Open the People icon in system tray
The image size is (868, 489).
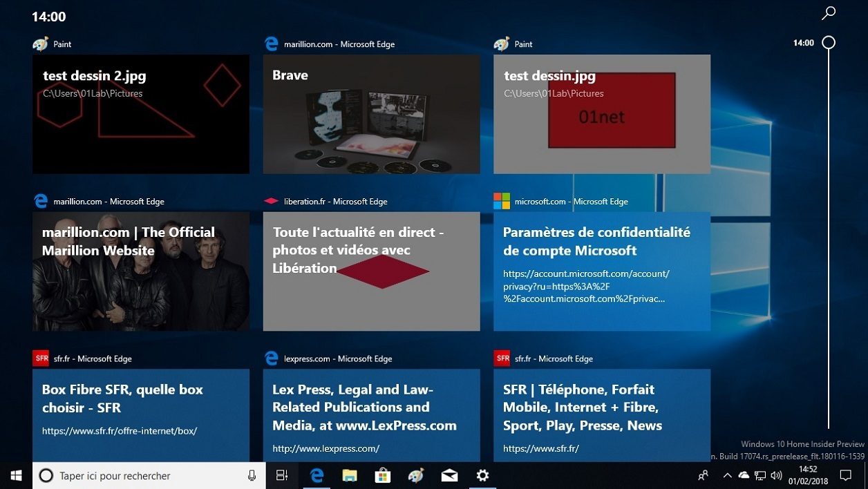coord(703,475)
